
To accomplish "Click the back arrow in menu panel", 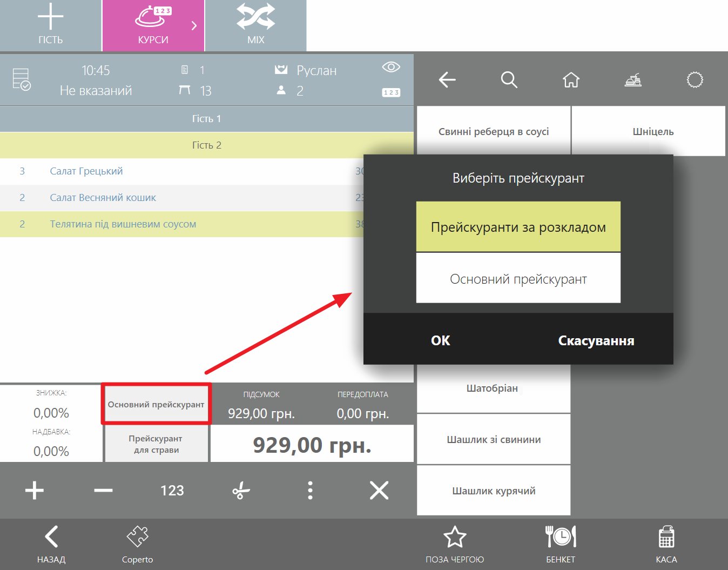I will (x=447, y=80).
